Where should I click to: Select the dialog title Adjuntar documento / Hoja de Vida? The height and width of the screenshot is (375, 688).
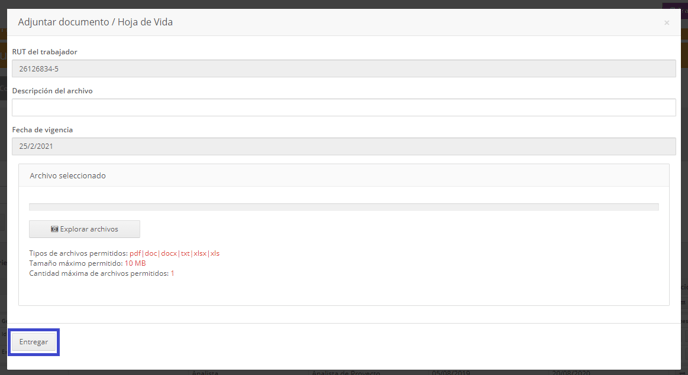point(95,22)
